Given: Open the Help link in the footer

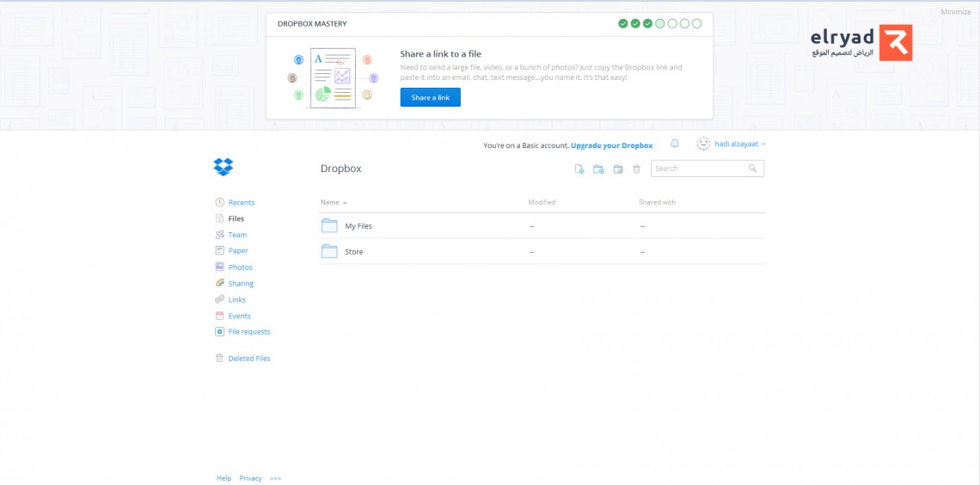Looking at the screenshot, I should tap(224, 478).
